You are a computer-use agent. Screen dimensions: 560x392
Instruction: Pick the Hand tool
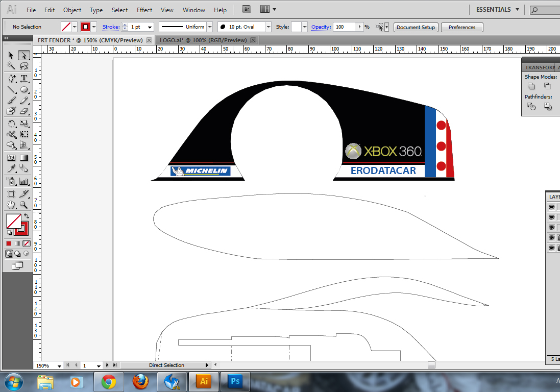(x=11, y=205)
